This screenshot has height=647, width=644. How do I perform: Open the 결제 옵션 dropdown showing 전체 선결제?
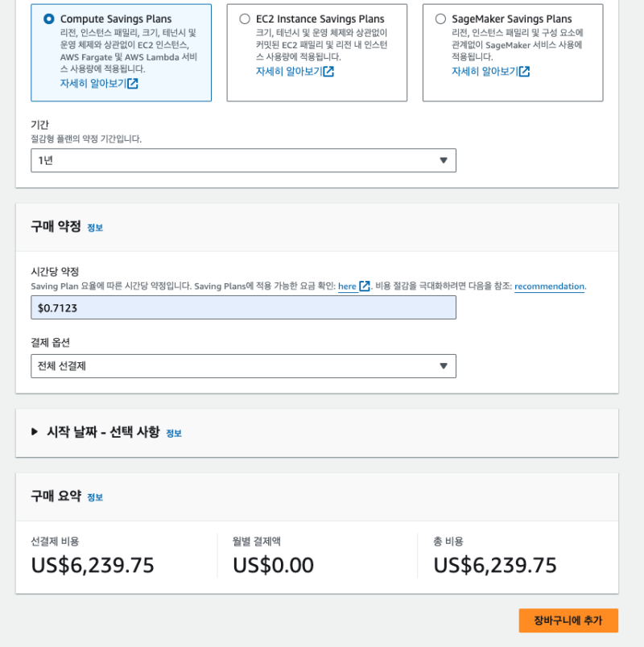(243, 366)
